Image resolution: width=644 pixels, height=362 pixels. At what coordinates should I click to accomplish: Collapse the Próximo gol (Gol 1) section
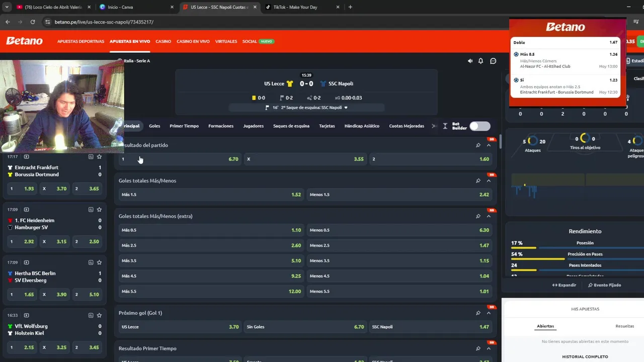489,313
